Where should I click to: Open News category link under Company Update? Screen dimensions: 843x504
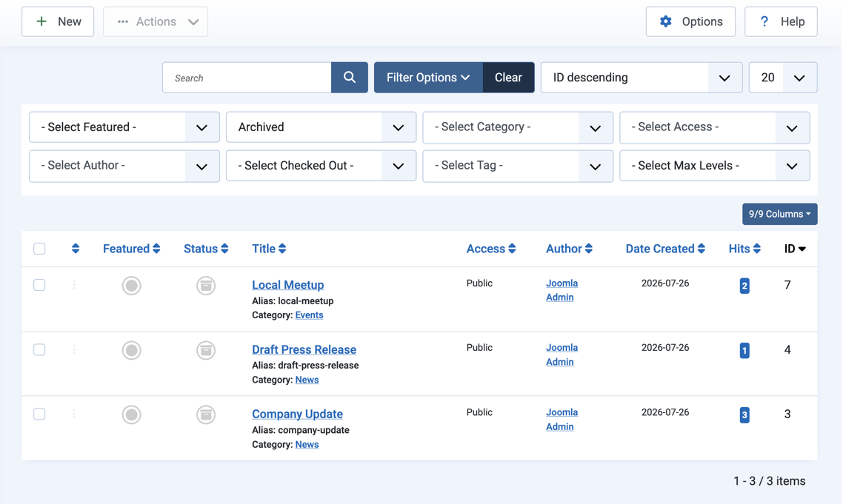point(307,444)
